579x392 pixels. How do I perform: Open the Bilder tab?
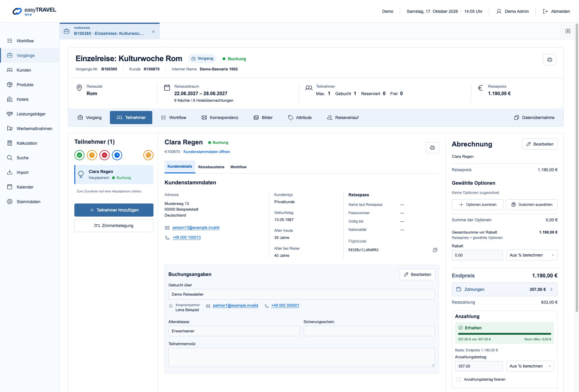(x=263, y=118)
